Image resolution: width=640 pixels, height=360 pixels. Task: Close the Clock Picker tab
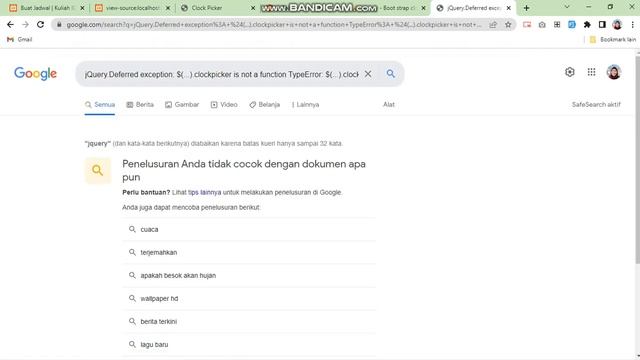pyautogui.click(x=253, y=8)
